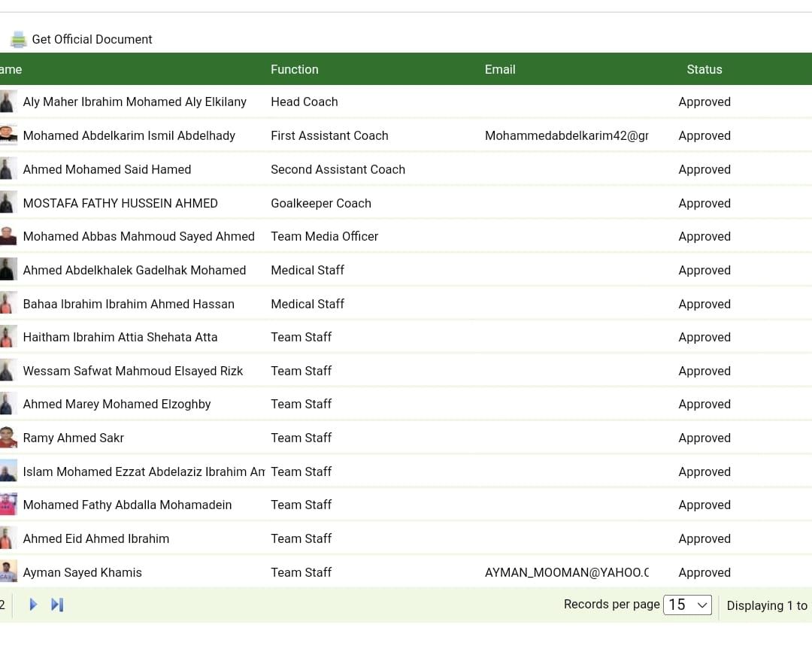Sort by the Email column header
The height and width of the screenshot is (658, 812).
[x=500, y=69]
